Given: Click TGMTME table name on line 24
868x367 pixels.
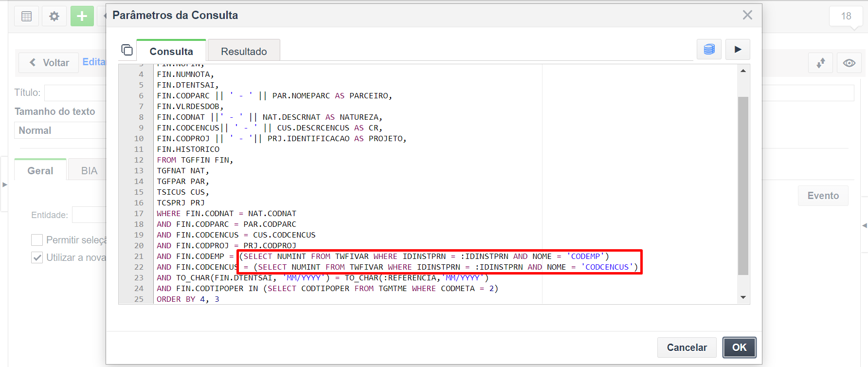Looking at the screenshot, I should (393, 289).
